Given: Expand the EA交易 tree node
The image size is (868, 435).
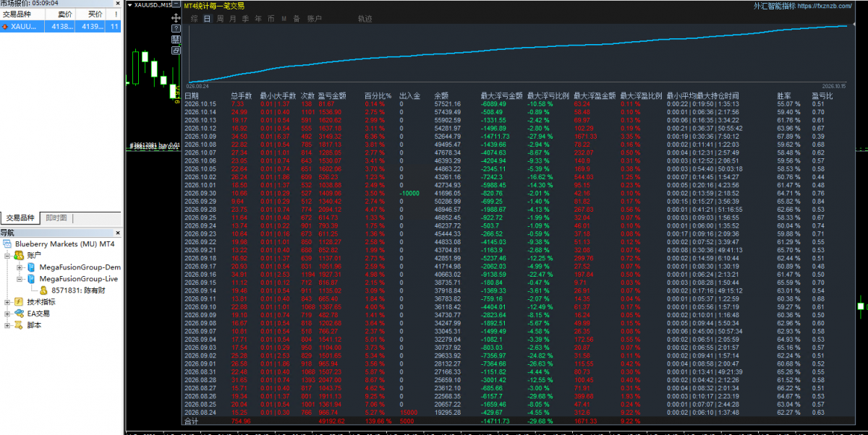Looking at the screenshot, I should point(7,314).
